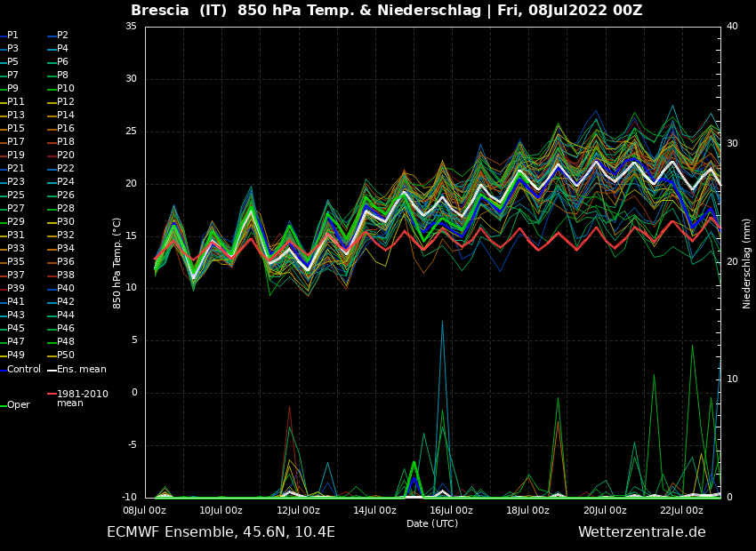Screen dimensions: 756x551
Task: Click the 10Jul 00z axis label
Action: (221, 510)
